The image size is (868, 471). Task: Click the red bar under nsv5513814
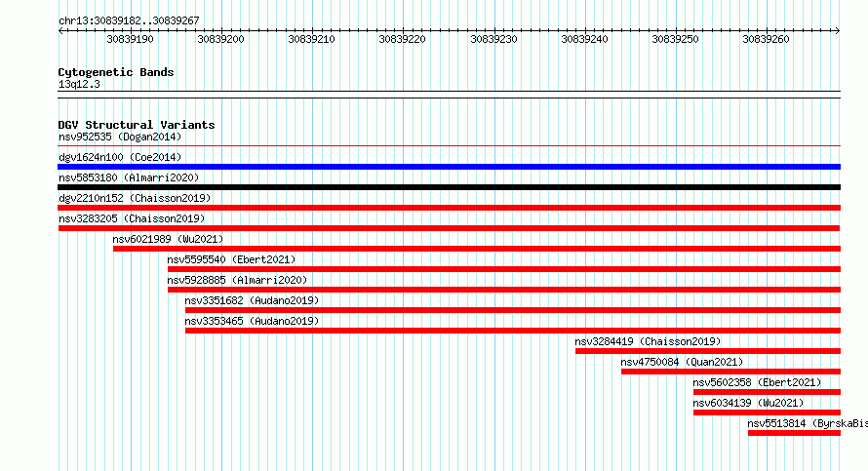[795, 433]
